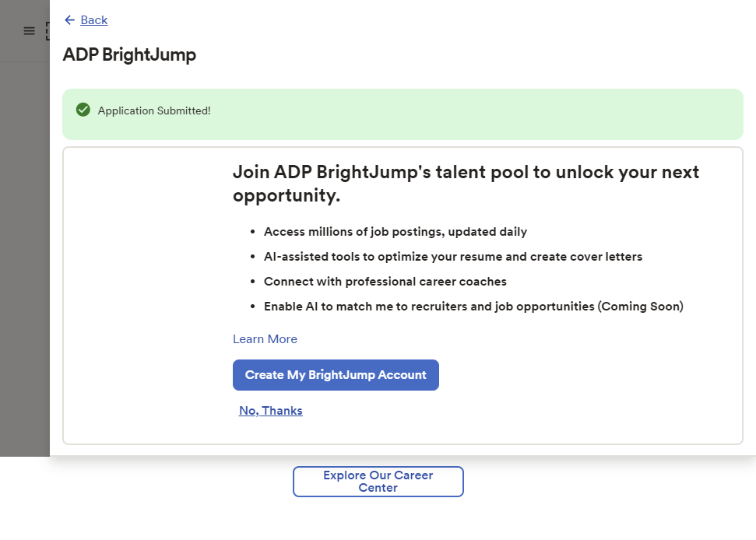Click the talent pool heading text
The width and height of the screenshot is (756, 540).
click(466, 184)
